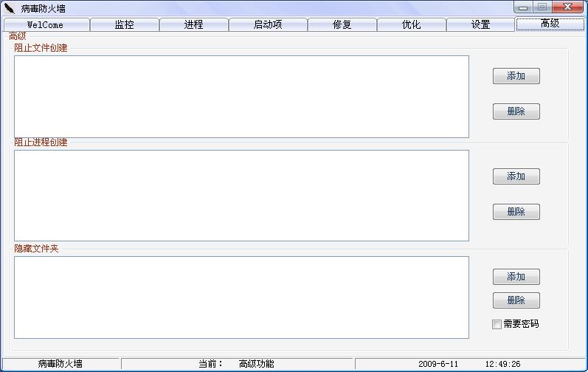Select the 高级 tab

pyautogui.click(x=550, y=24)
